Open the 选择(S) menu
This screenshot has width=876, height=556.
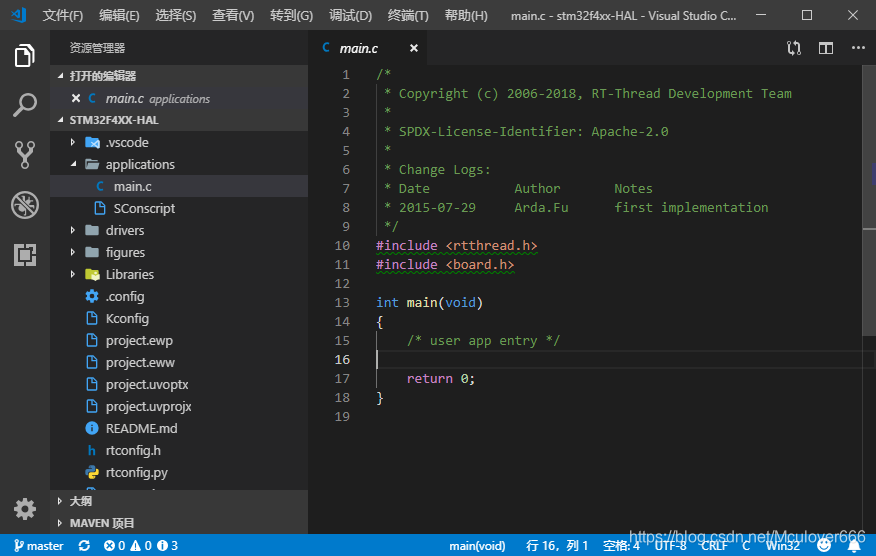[x=175, y=16]
